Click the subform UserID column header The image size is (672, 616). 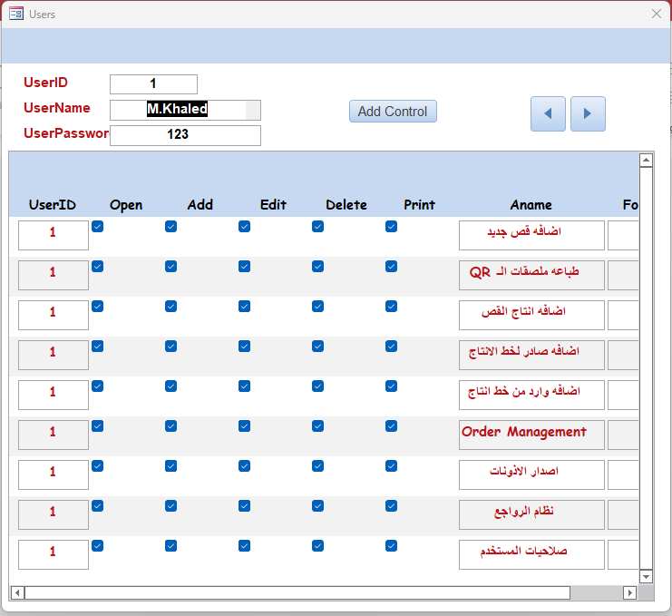(53, 205)
